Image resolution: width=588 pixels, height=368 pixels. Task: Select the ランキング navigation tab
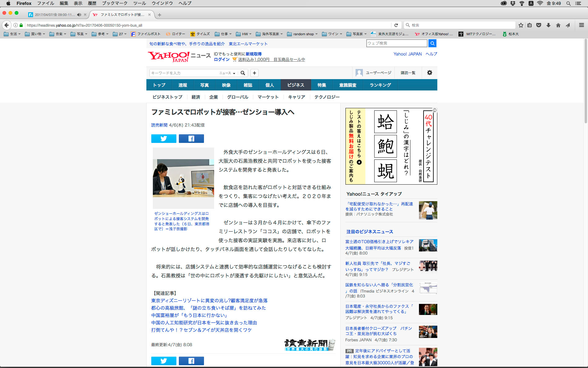click(x=380, y=85)
